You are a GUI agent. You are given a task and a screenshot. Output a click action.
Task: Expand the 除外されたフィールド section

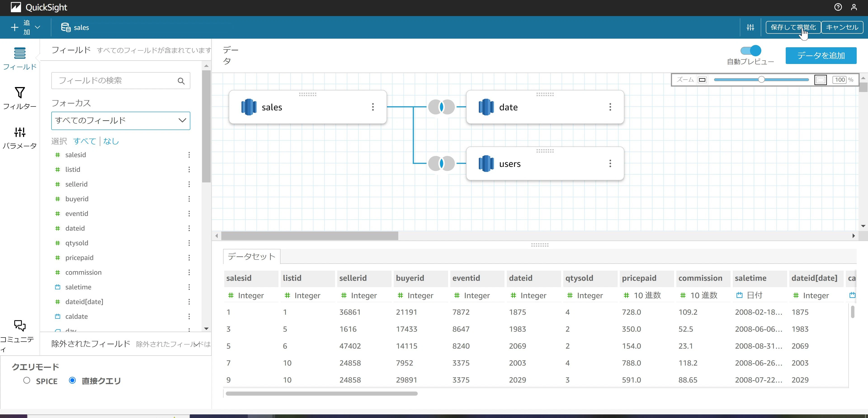pos(196,344)
